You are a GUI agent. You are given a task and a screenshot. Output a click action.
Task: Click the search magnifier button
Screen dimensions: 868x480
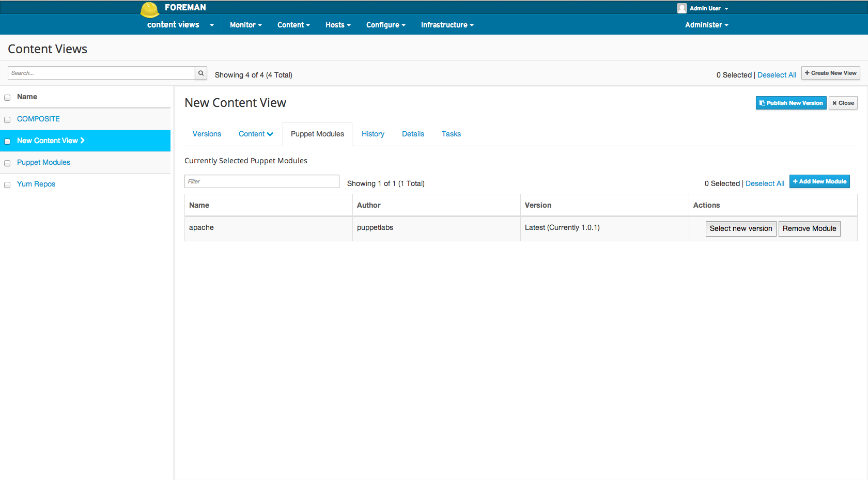coord(201,73)
